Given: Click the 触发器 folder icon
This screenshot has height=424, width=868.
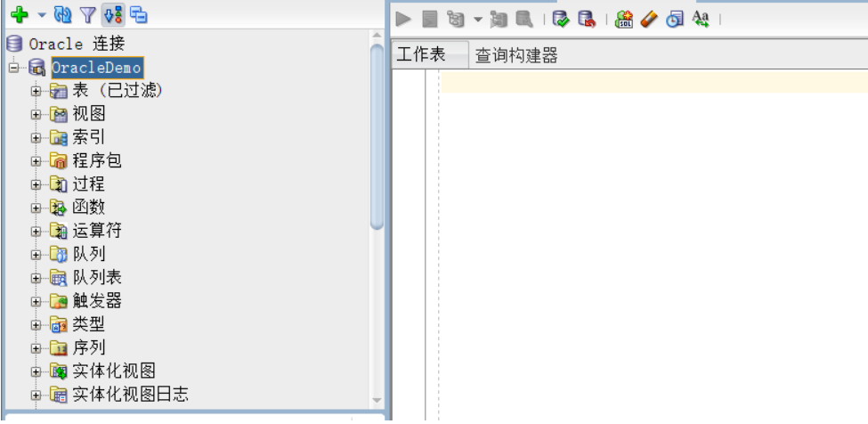Looking at the screenshot, I should 59,302.
